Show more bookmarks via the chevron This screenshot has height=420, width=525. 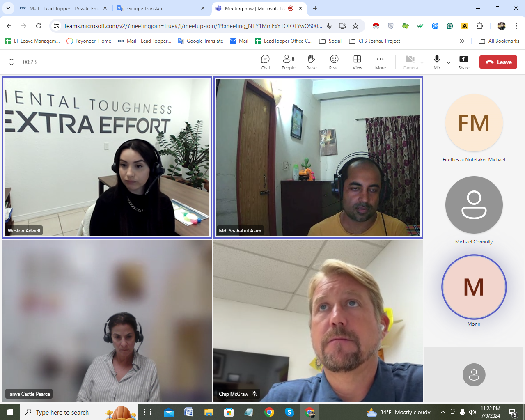pos(462,41)
